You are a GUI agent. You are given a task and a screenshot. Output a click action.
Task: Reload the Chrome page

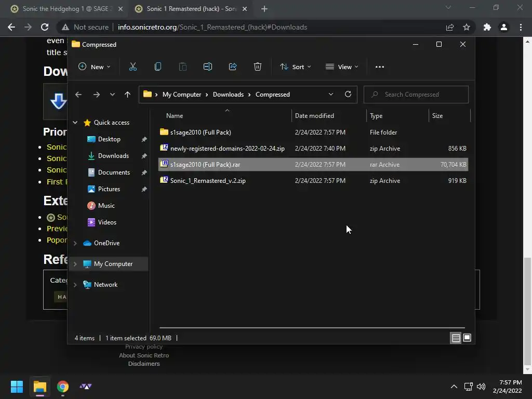(x=45, y=27)
